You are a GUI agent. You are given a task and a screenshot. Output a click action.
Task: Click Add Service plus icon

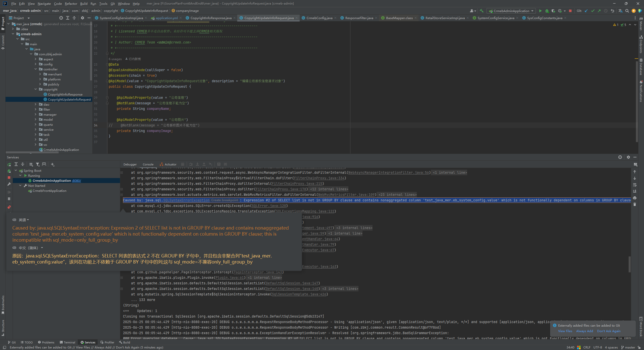[x=52, y=164]
